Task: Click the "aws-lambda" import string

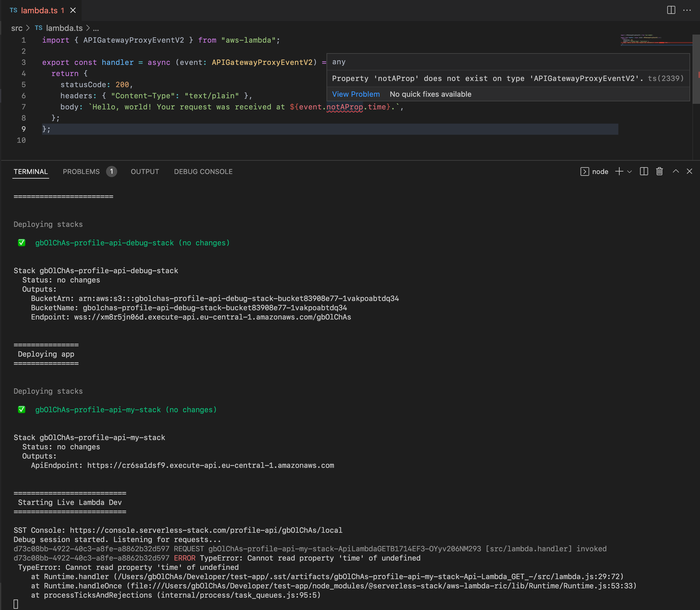Action: 248,40
